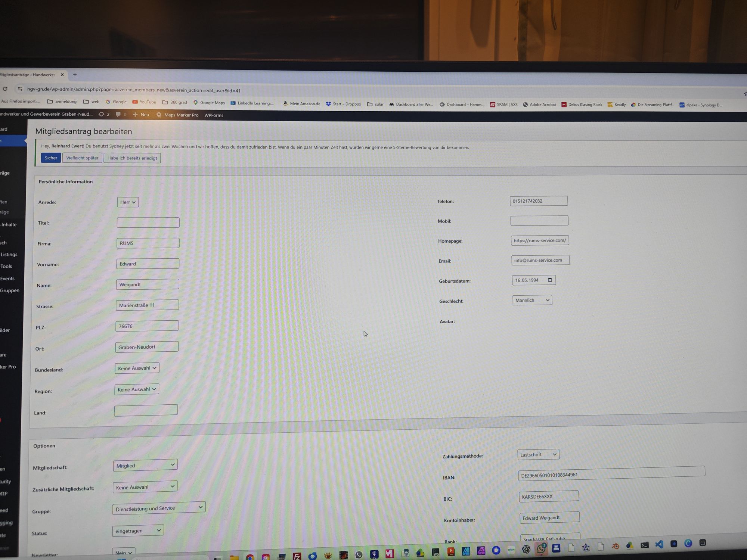
Task: Click the Sicher button
Action: (51, 158)
